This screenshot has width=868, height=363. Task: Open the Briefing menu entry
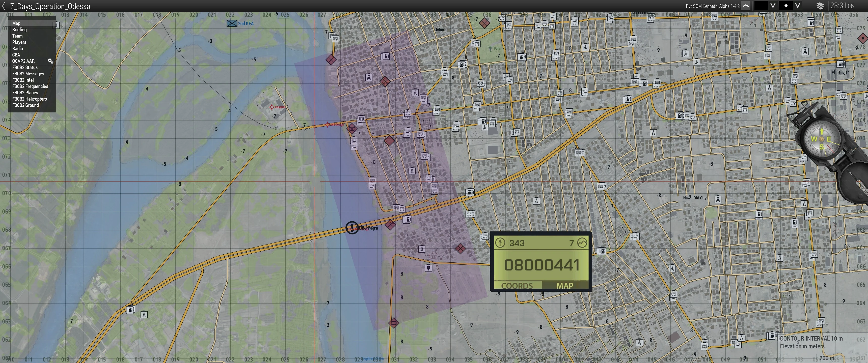click(x=19, y=30)
